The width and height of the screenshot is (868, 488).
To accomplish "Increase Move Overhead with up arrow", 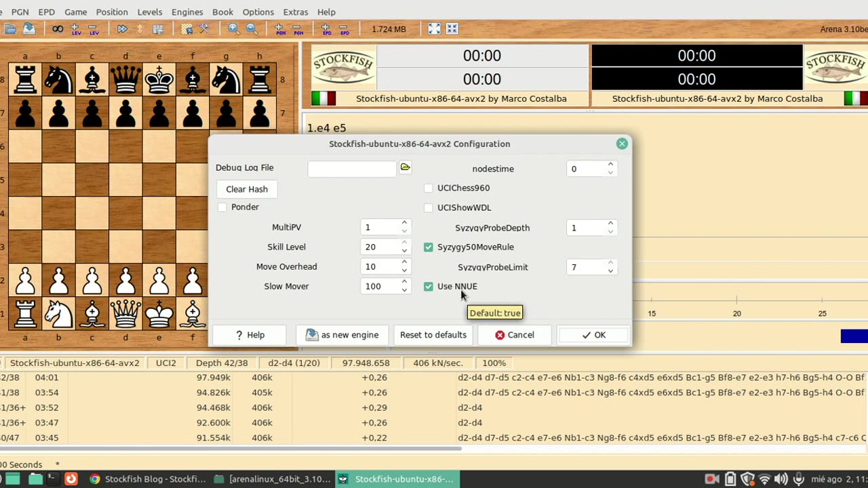I will click(x=404, y=262).
